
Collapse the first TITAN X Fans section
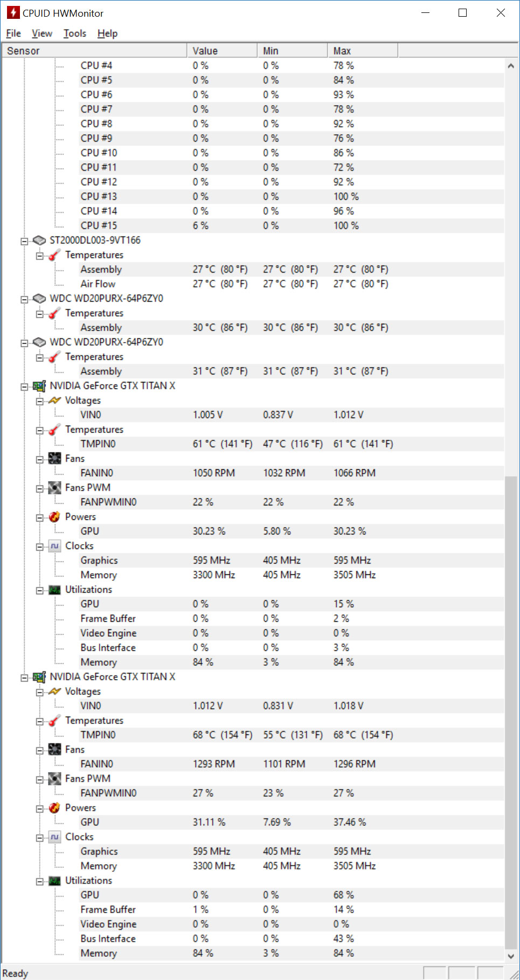pos(40,459)
